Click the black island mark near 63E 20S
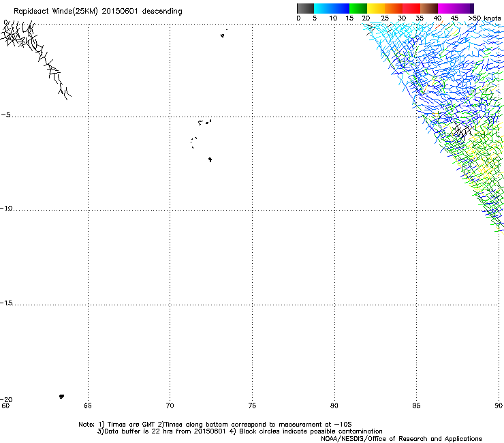The height and width of the screenshot is (443, 504). (61, 397)
